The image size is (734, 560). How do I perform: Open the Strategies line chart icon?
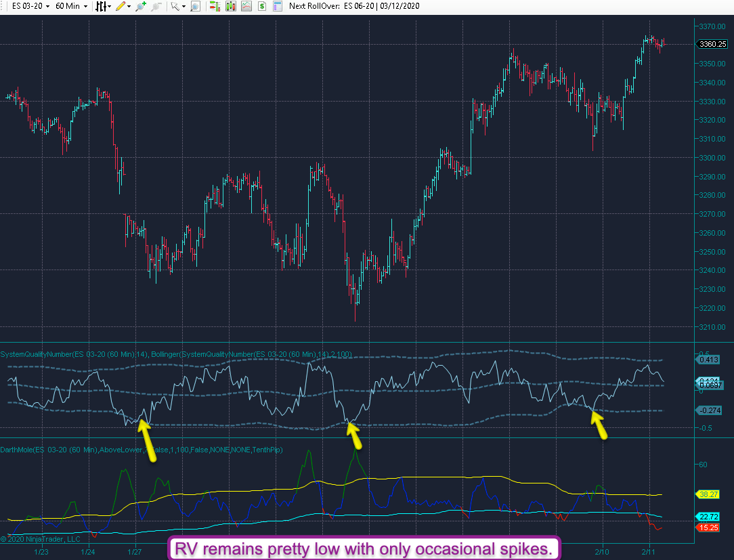pyautogui.click(x=246, y=6)
